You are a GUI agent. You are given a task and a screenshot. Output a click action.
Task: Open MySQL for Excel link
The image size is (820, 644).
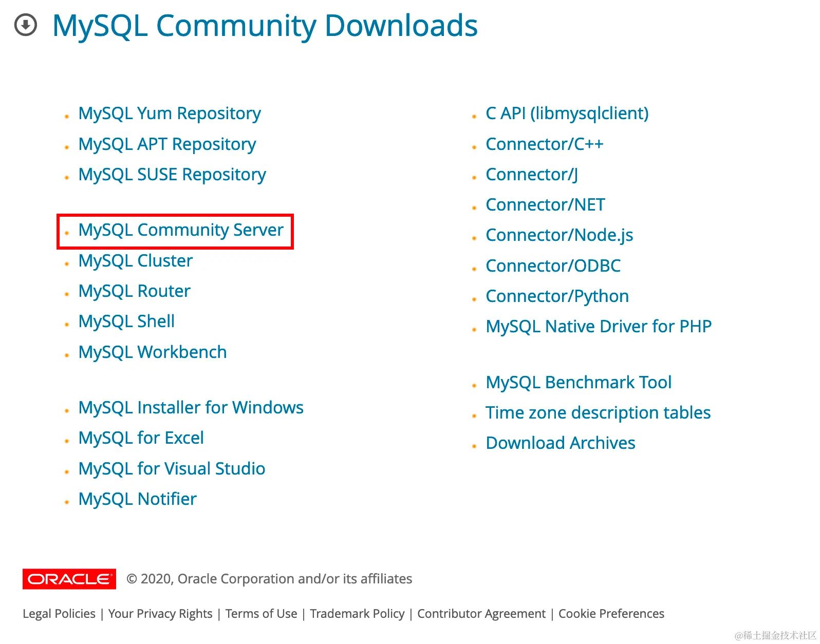pos(141,438)
